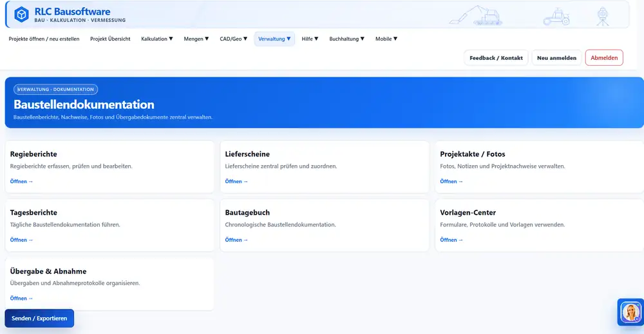644x334 pixels.
Task: Click 'Liefer­scheine zentral prüfen und zuordnen.' text
Action: pyautogui.click(x=281, y=166)
